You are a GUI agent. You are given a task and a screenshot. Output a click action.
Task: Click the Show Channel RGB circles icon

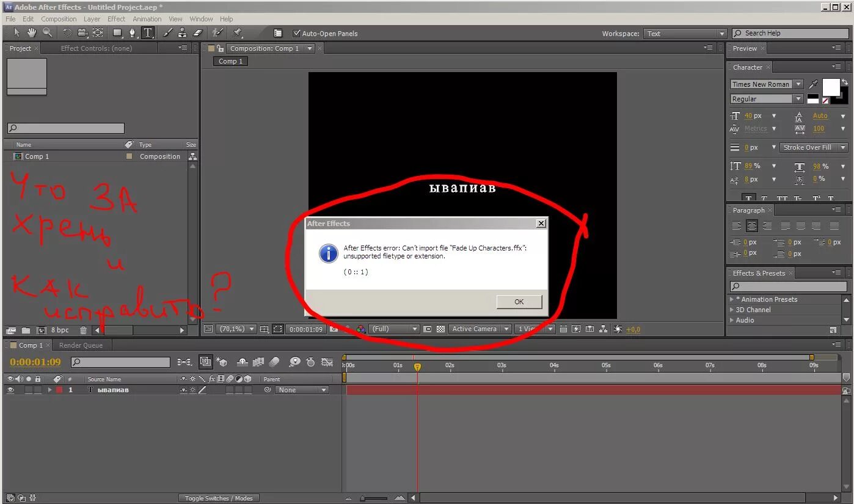click(361, 329)
